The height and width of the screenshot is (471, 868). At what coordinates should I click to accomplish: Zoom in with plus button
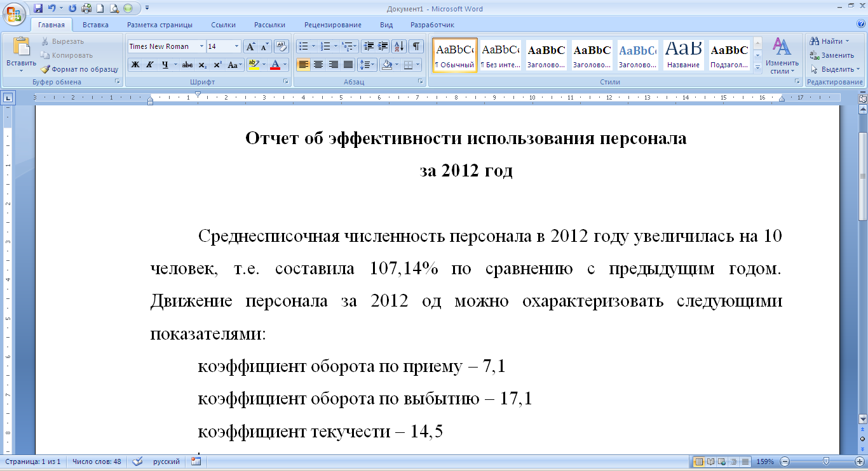[x=858, y=461]
